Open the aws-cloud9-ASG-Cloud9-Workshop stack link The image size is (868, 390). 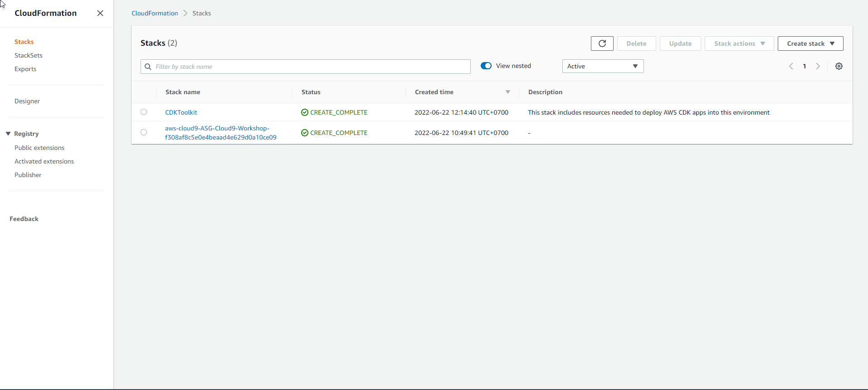click(221, 133)
